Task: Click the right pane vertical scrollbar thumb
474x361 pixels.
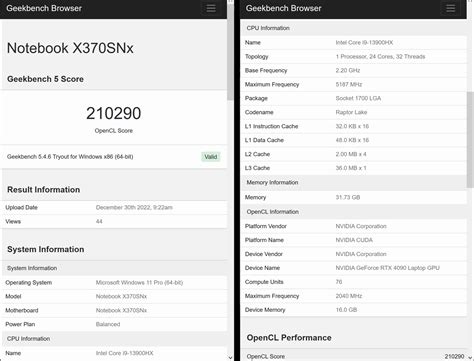Action: [470, 140]
